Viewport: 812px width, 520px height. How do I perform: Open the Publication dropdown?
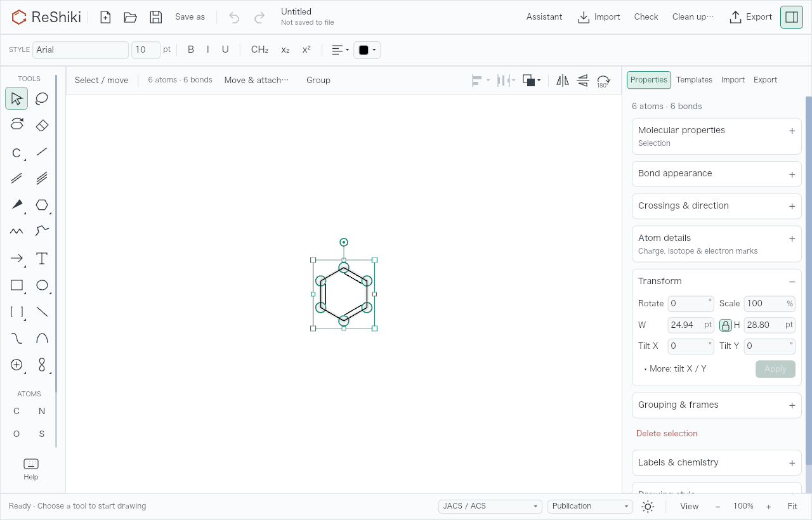pos(590,506)
